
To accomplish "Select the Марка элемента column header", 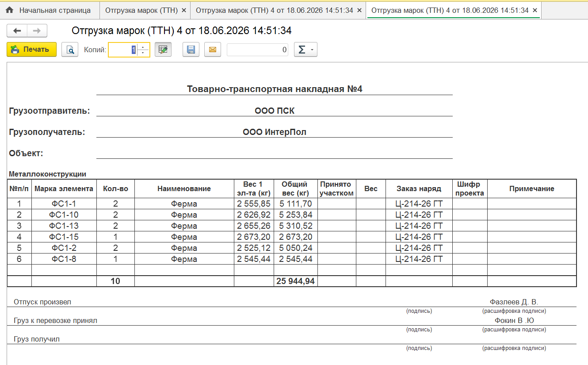I will tap(64, 188).
